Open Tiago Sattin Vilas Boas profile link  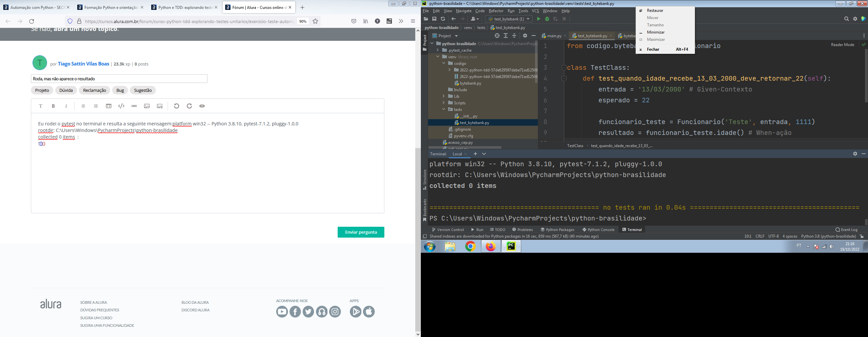click(x=84, y=64)
